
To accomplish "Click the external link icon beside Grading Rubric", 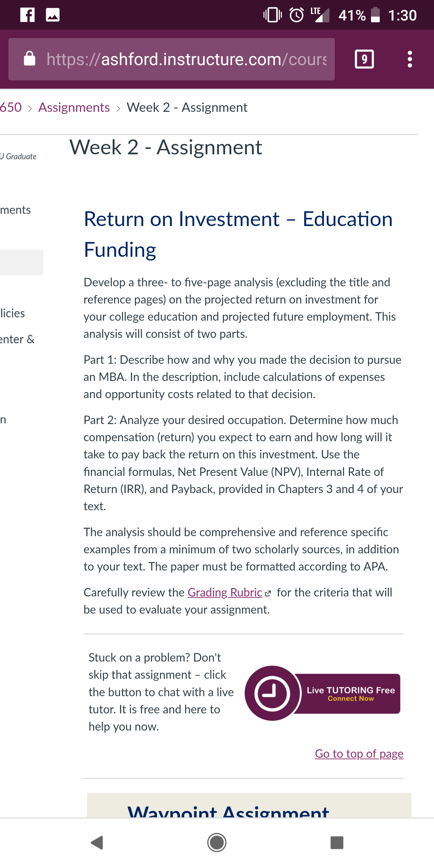I will coord(268,594).
